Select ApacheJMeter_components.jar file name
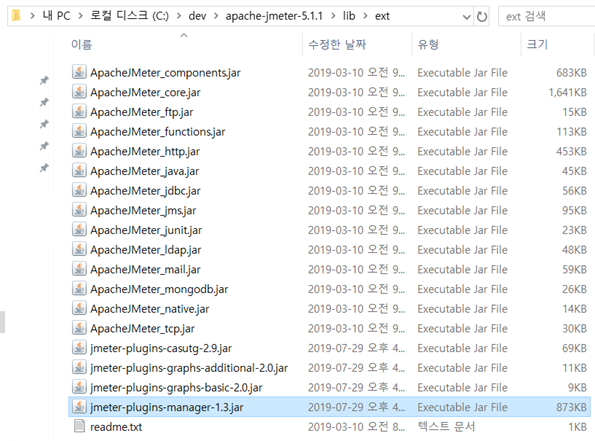This screenshot has height=441, width=595. coord(165,72)
